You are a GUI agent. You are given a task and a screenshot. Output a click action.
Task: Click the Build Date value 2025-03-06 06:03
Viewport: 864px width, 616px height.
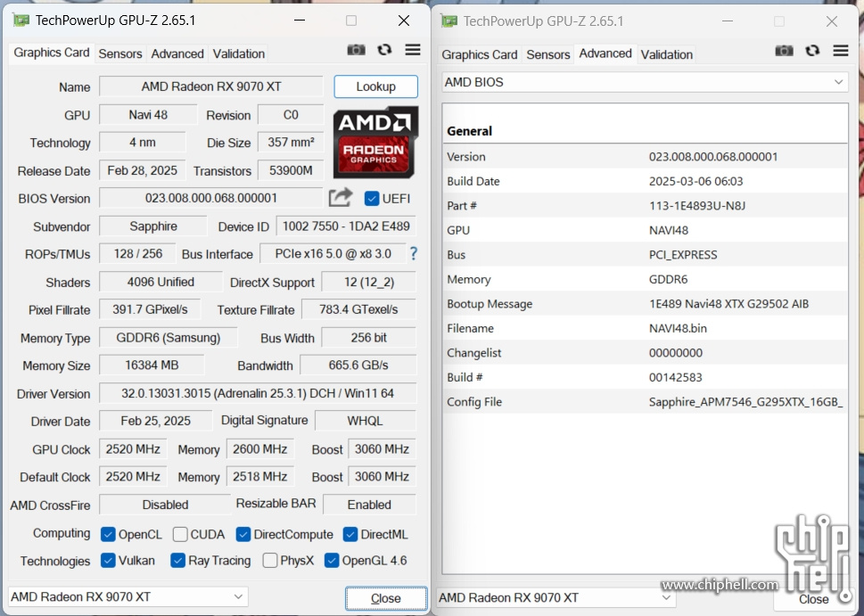click(695, 181)
